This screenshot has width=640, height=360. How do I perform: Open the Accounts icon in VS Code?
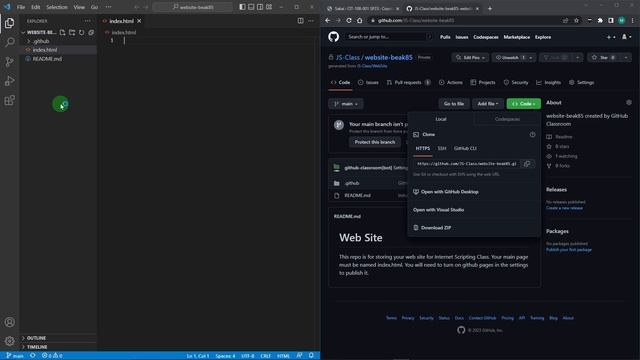(x=9, y=322)
